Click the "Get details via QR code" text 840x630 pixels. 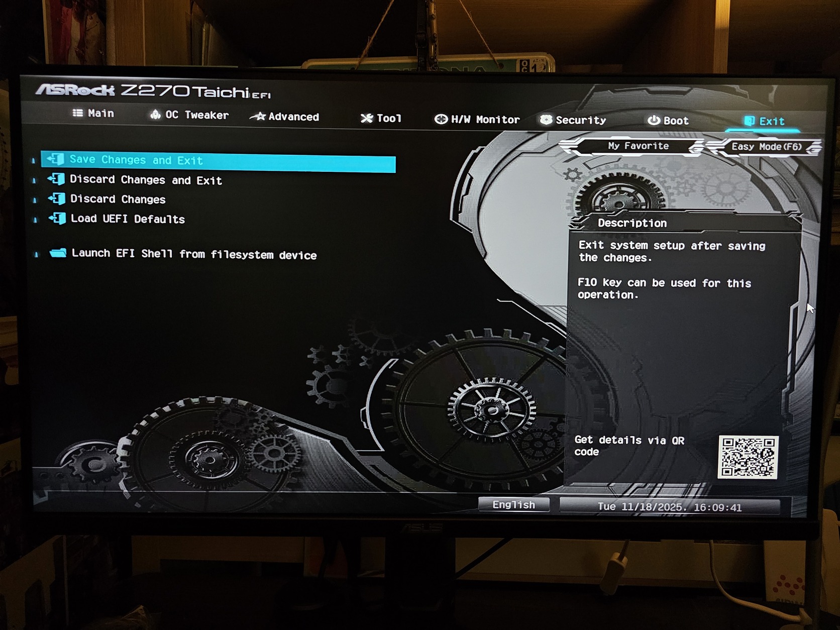tap(629, 446)
